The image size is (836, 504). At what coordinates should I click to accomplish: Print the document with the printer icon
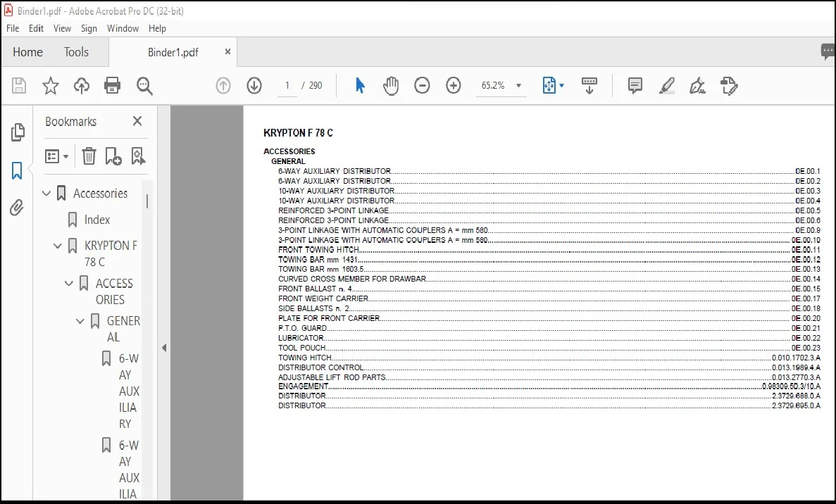(x=113, y=85)
